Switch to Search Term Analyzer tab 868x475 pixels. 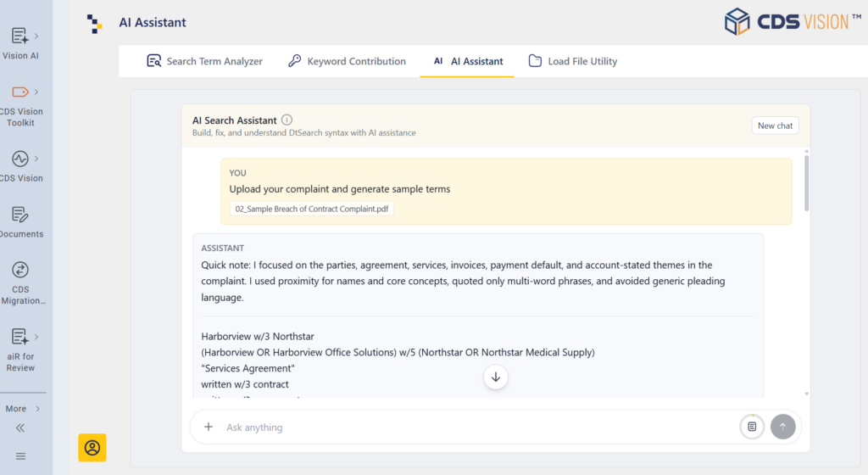(204, 61)
